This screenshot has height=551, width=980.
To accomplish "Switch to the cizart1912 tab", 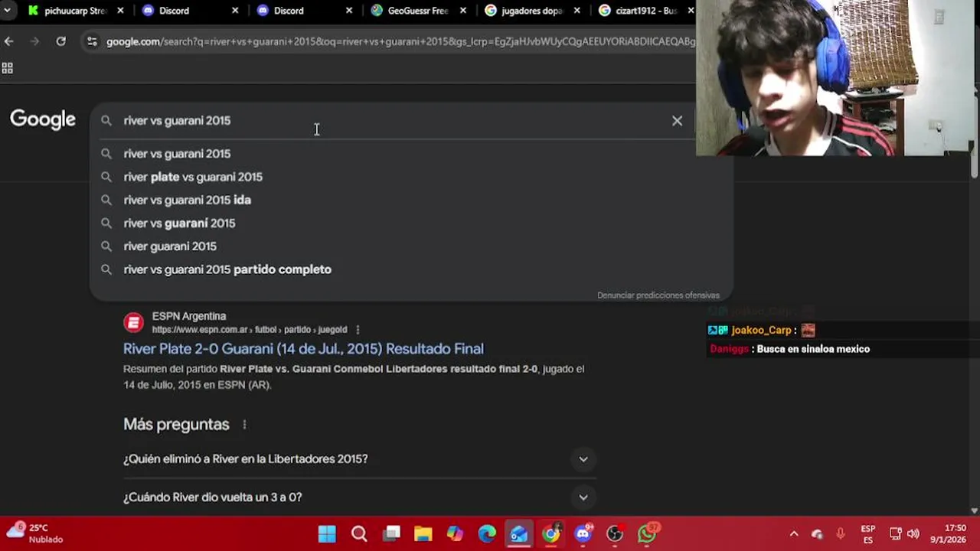I will tap(645, 11).
